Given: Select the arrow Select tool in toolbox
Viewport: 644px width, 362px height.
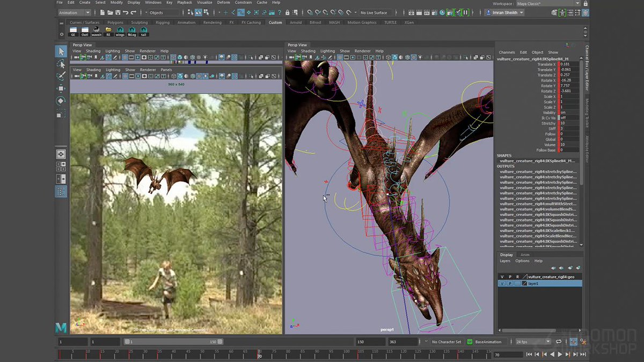Looking at the screenshot, I should (61, 51).
